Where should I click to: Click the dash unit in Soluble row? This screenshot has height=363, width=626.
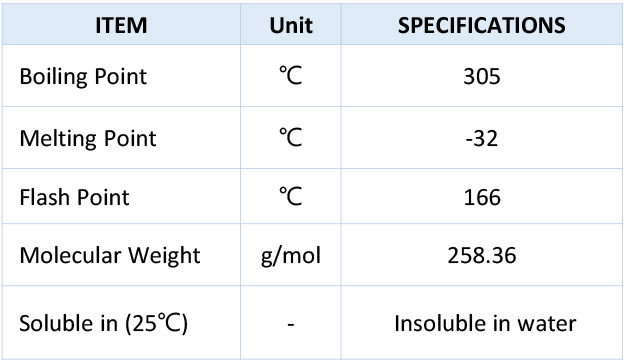291,324
